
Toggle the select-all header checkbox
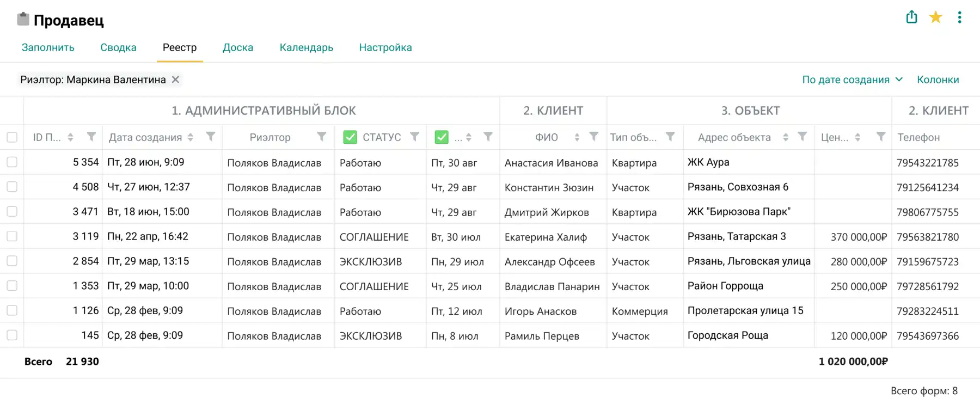coord(12,137)
